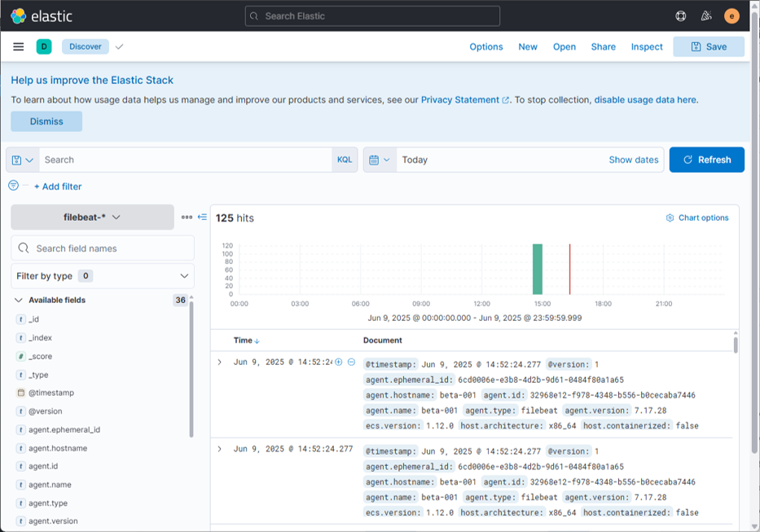The height and width of the screenshot is (532, 760).
Task: Open the calendar quick date menu
Action: click(x=380, y=160)
